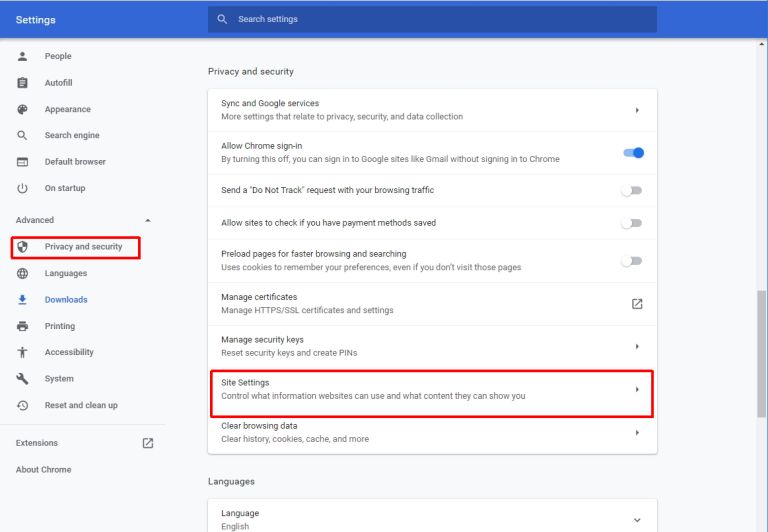Click the Downloads arrow icon
Viewport: 768px width, 532px height.
point(23,300)
